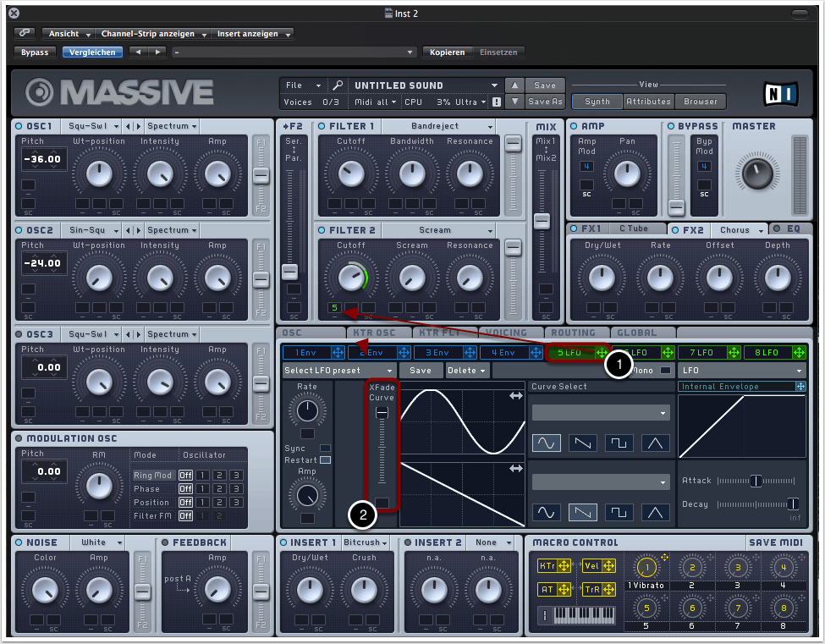Enable the LFO Restart checkbox
This screenshot has width=825, height=644.
325,460
